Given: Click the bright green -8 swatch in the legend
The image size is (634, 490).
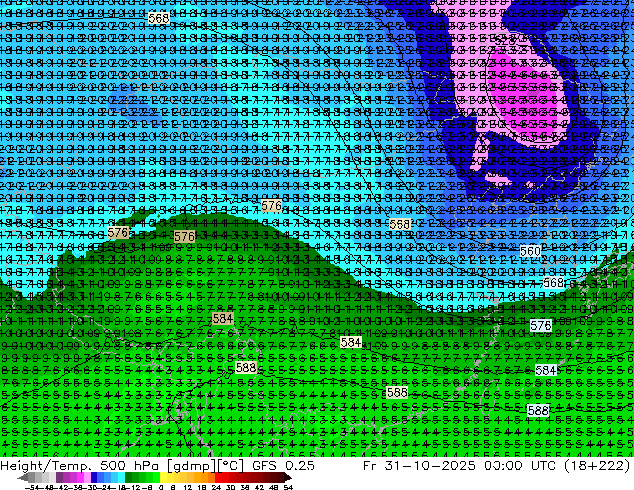Looking at the screenshot, I should pyautogui.click(x=156, y=477).
